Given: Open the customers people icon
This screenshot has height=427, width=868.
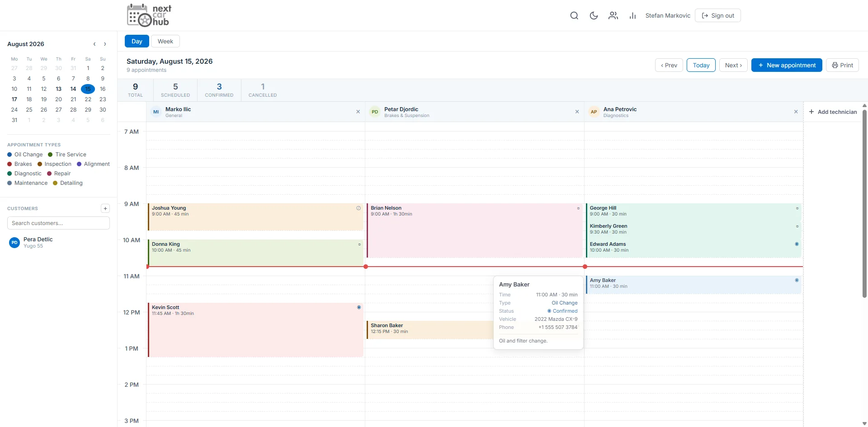Looking at the screenshot, I should [613, 15].
